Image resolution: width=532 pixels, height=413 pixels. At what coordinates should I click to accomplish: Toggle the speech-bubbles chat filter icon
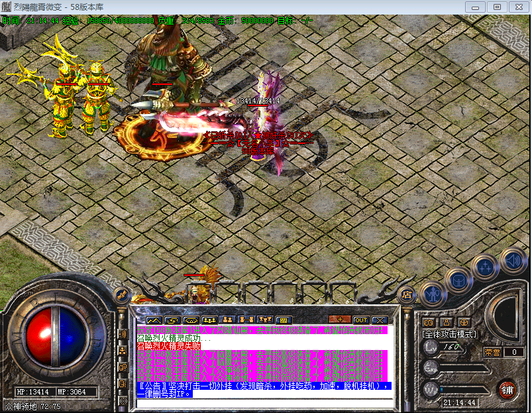(123, 367)
